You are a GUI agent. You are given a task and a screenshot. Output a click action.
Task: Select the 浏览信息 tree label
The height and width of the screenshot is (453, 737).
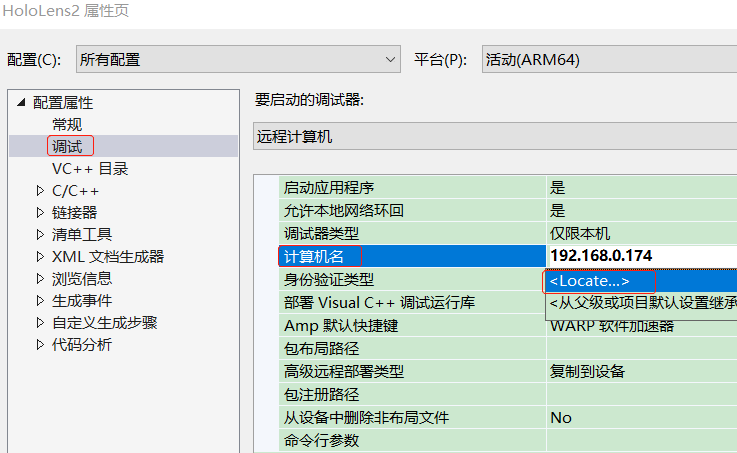coord(82,278)
